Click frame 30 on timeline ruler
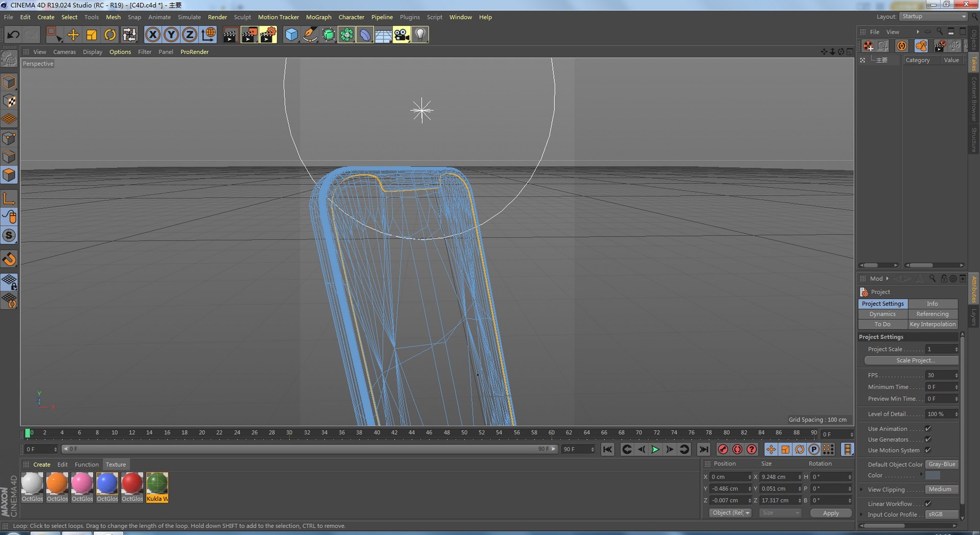The image size is (980, 535). (x=289, y=433)
